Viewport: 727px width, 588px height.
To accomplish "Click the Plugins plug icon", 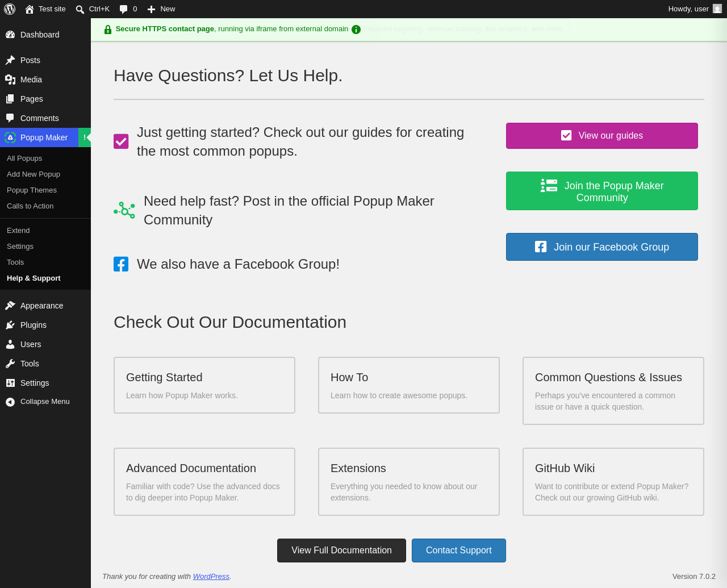I will pyautogui.click(x=10, y=325).
